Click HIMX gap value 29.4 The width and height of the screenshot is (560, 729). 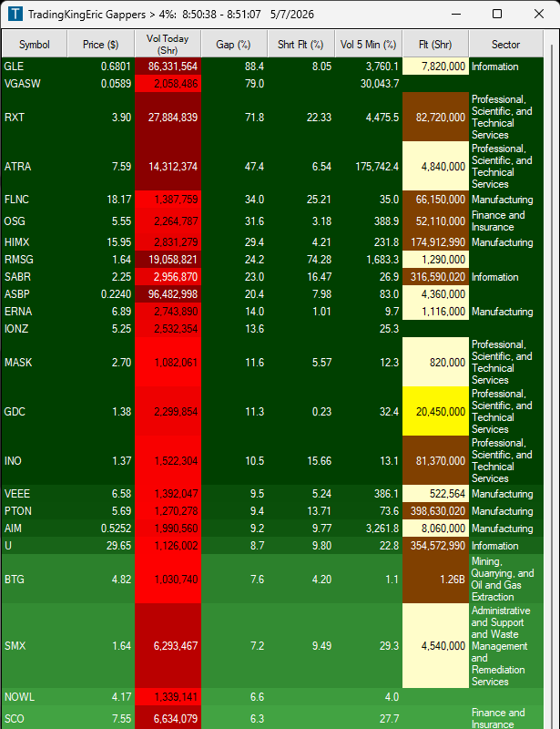point(255,242)
